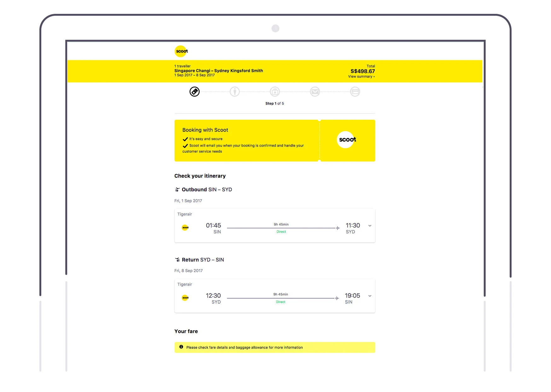The image size is (551, 392).
Task: Click the outbound card 'Tigerair' label
Action: tap(185, 214)
